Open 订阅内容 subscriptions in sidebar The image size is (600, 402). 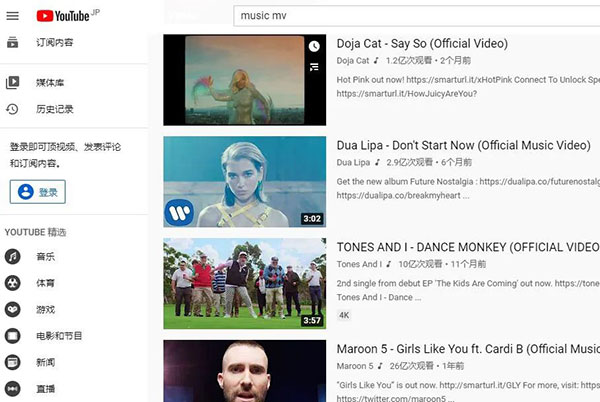point(54,42)
